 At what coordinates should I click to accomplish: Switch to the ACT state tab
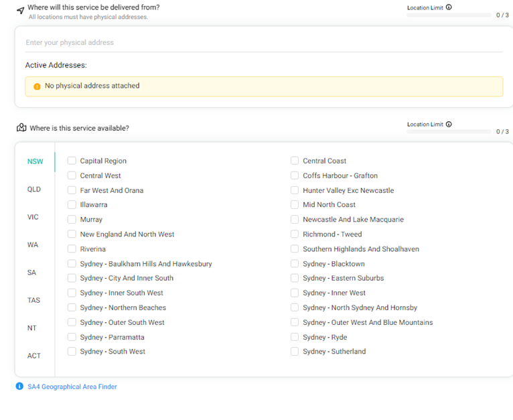tap(34, 356)
